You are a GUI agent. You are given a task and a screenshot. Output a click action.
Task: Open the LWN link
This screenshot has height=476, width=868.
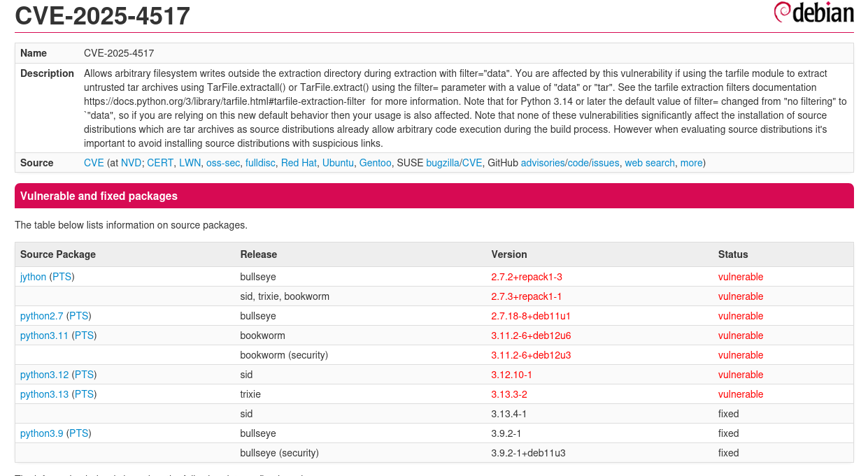190,163
